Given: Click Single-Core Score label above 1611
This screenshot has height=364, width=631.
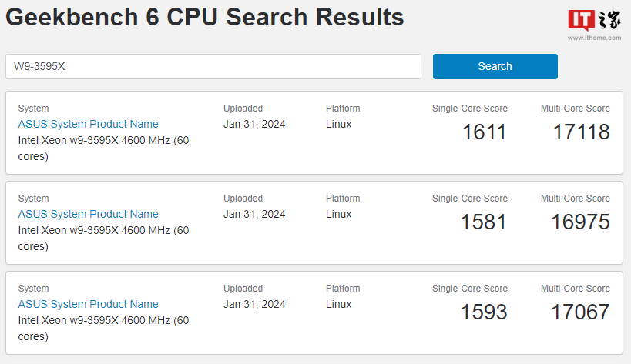Looking at the screenshot, I should (470, 109).
